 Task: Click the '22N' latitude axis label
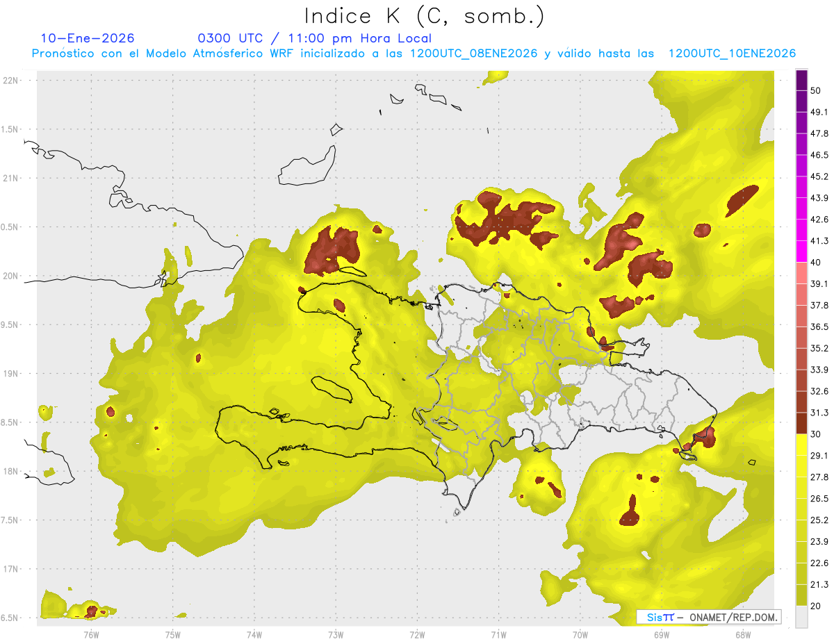coord(10,80)
